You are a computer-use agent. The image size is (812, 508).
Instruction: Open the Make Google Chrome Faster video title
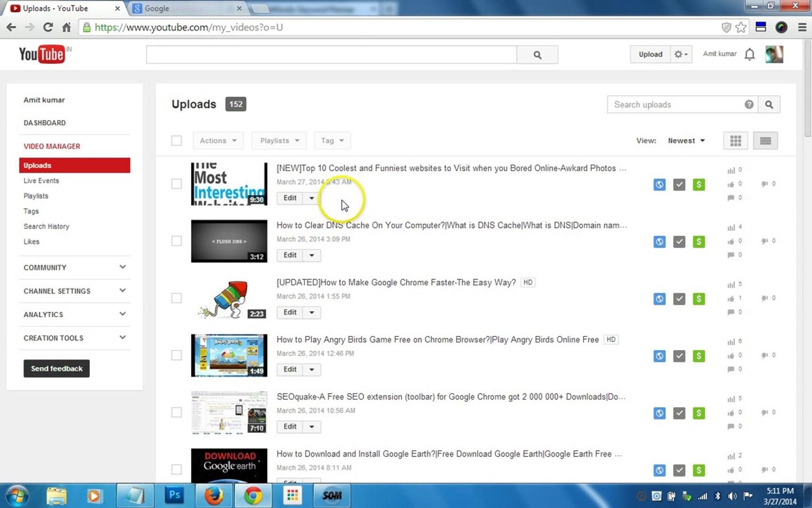coord(396,282)
